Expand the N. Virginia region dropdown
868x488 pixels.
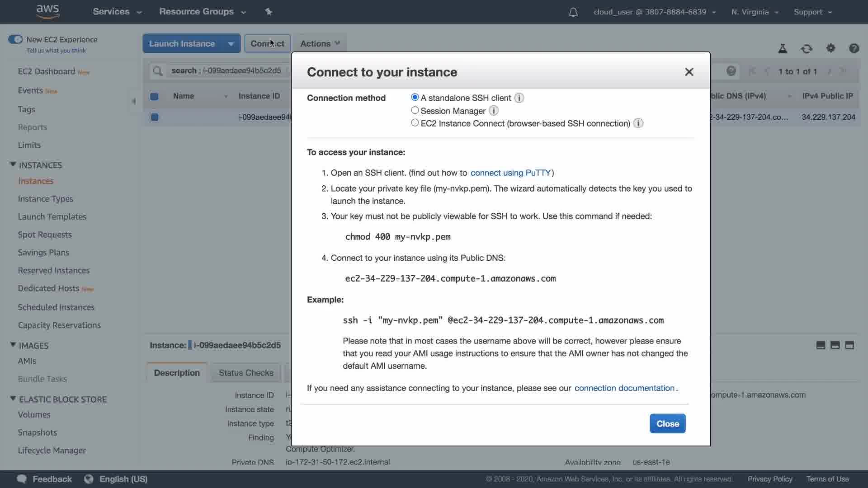click(755, 12)
